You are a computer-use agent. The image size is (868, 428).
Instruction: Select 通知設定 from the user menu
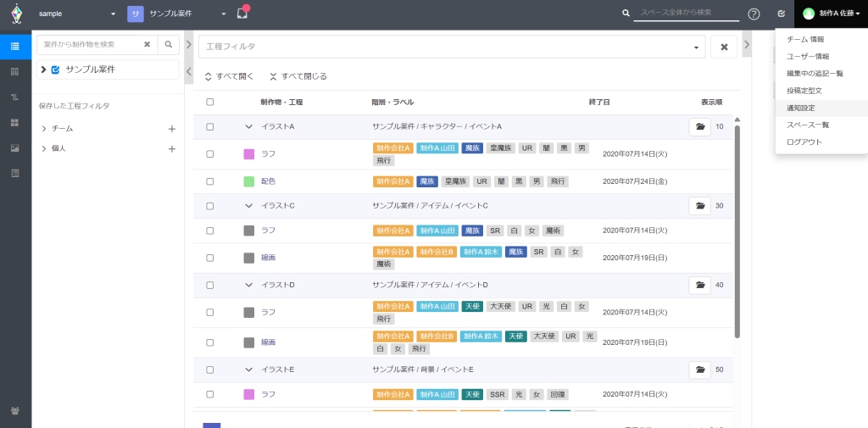800,108
